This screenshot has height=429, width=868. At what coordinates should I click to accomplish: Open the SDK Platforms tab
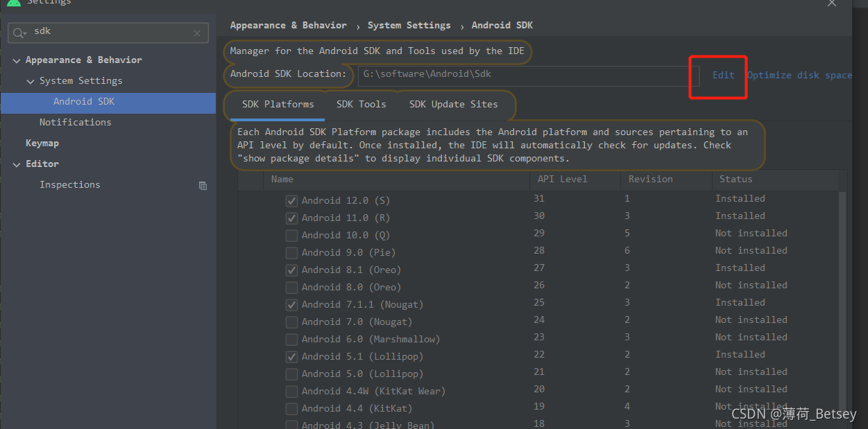click(x=278, y=105)
